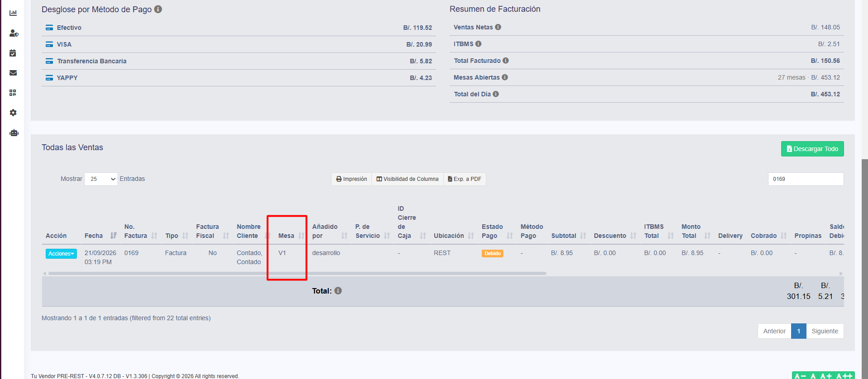The height and width of the screenshot is (379, 868).
Task: Click info icon next to Mesas Abiertas
Action: [x=505, y=77]
